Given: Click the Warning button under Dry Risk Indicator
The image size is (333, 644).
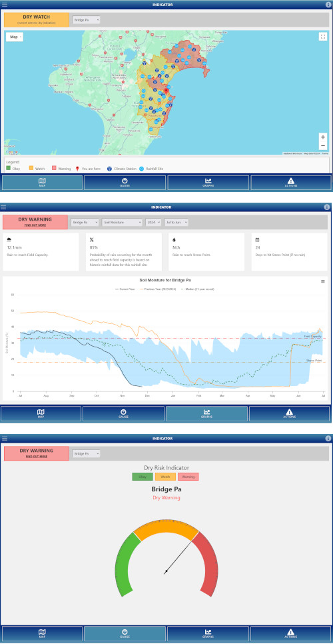Looking at the screenshot, I should click(188, 477).
